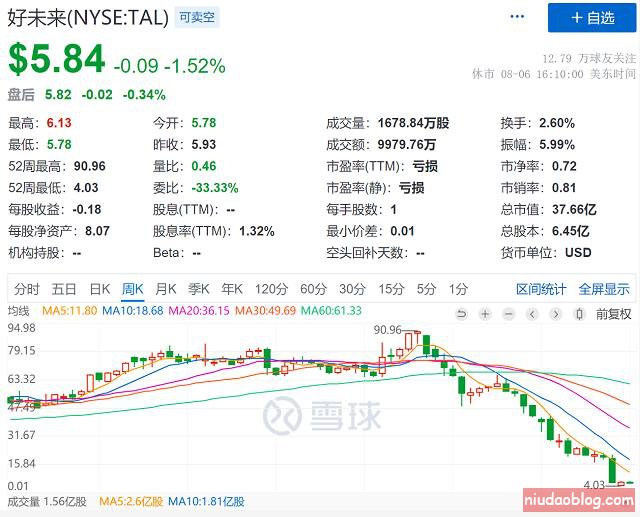640x517 pixels.
Task: Open the 前复权 adjustment dropdown
Action: (x=613, y=314)
